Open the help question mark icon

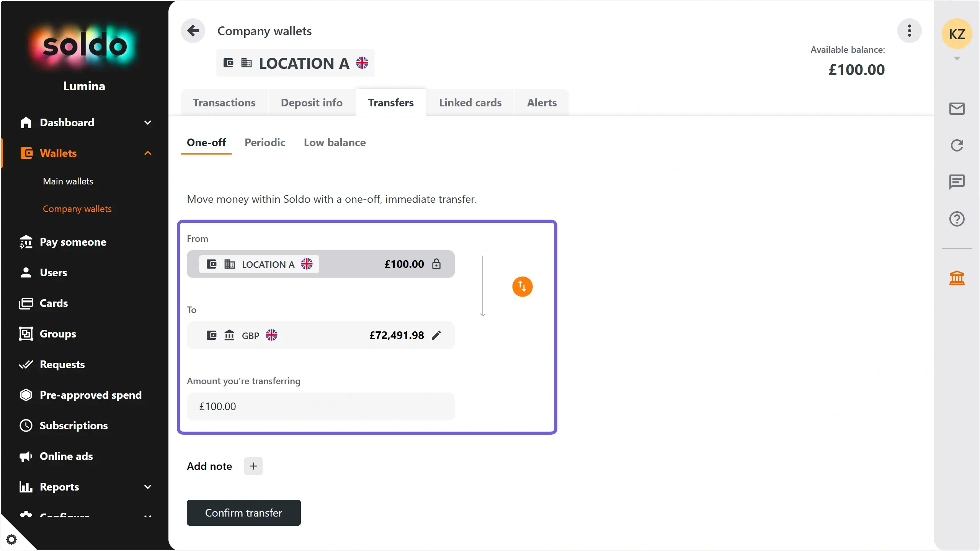(957, 219)
